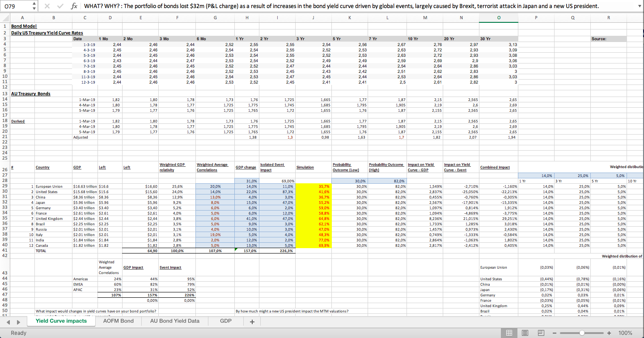Screen dimensions: 644x338
Task: Select column R header
Action: 609,17
